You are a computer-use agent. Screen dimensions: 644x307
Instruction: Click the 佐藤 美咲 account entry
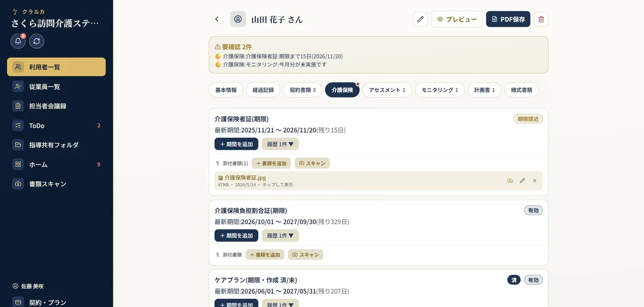tap(28, 286)
